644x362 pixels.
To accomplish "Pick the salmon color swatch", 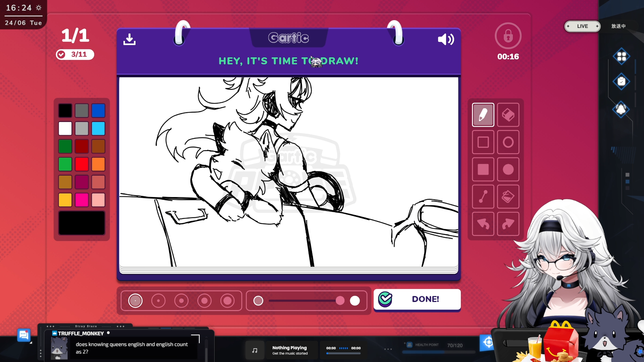I will coord(98,182).
